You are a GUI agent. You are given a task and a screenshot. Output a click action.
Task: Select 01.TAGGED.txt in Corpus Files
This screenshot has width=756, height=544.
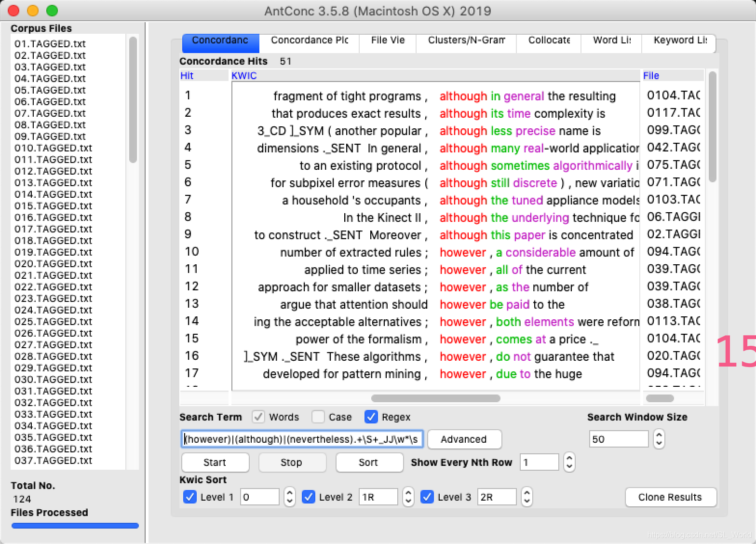(x=50, y=44)
